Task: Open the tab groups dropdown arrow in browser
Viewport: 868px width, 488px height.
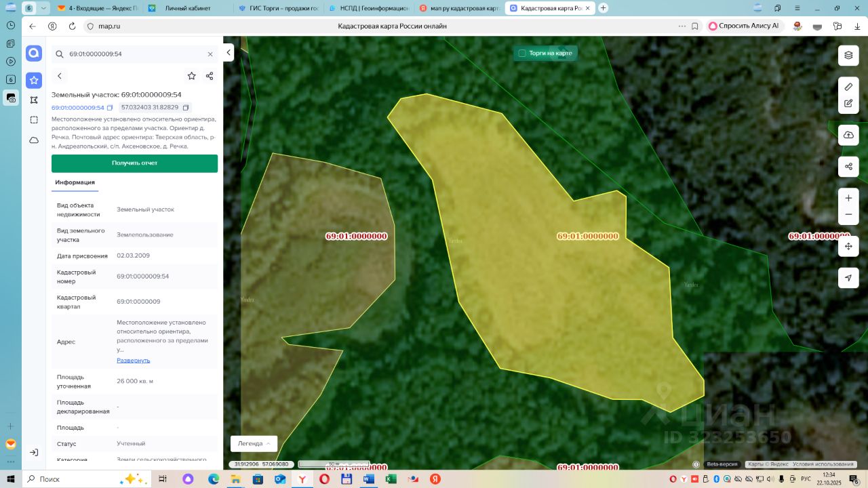Action: (43, 8)
